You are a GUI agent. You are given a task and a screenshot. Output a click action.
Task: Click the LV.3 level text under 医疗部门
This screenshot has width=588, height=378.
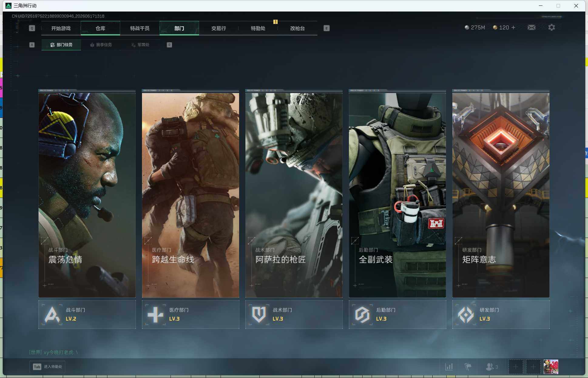coord(174,319)
